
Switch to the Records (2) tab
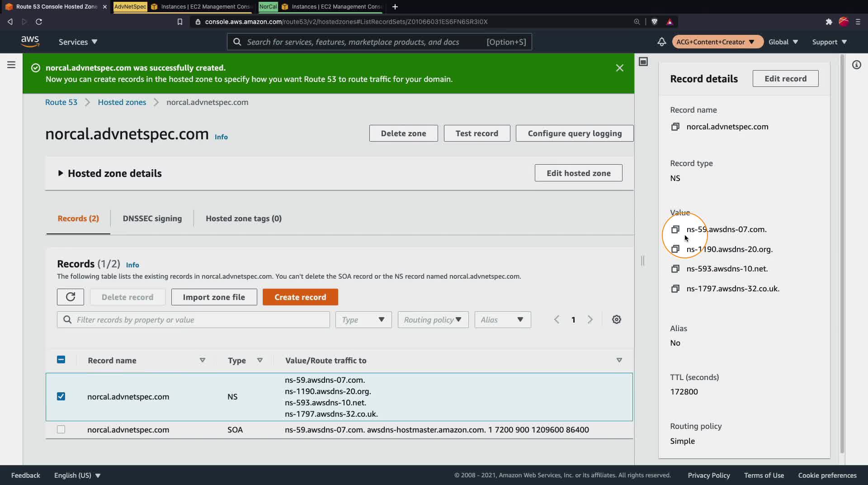78,219
